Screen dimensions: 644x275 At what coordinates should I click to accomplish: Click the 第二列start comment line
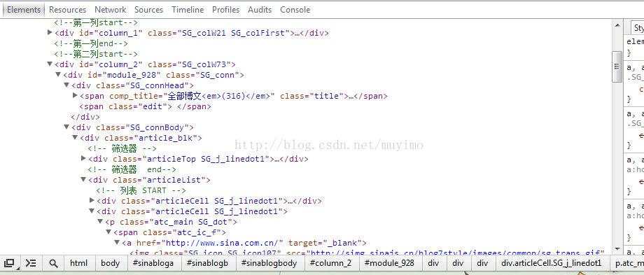tap(96, 54)
